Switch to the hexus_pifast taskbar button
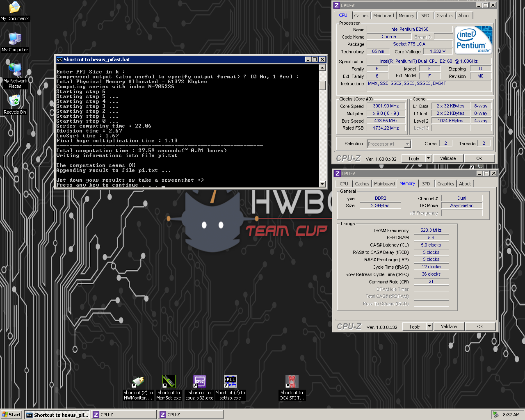This screenshot has width=525, height=420. (x=57, y=415)
